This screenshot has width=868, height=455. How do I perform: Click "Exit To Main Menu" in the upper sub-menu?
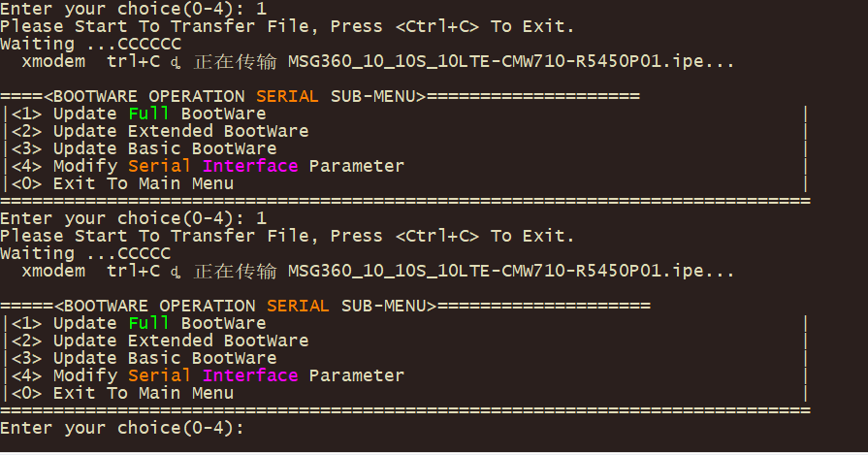tap(143, 183)
